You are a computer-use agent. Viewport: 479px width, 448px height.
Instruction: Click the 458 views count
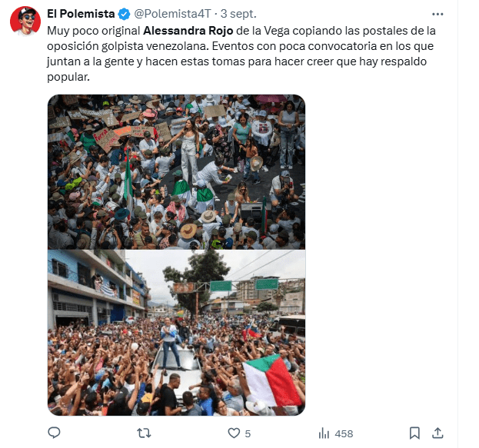pos(344,433)
